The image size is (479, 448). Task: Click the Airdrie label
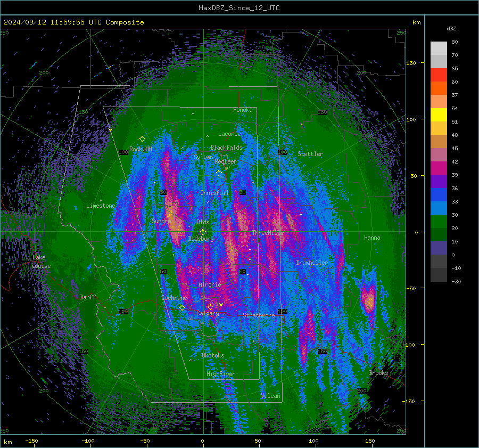click(210, 284)
